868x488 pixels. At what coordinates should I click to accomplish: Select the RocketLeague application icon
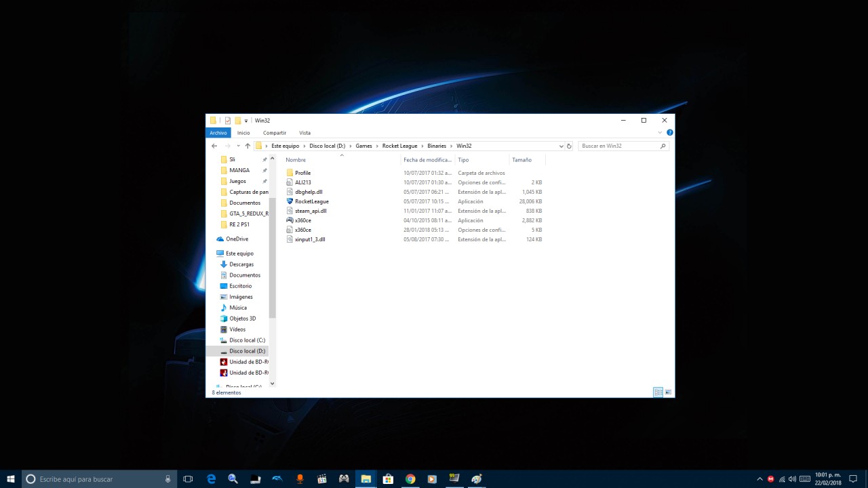tap(290, 201)
